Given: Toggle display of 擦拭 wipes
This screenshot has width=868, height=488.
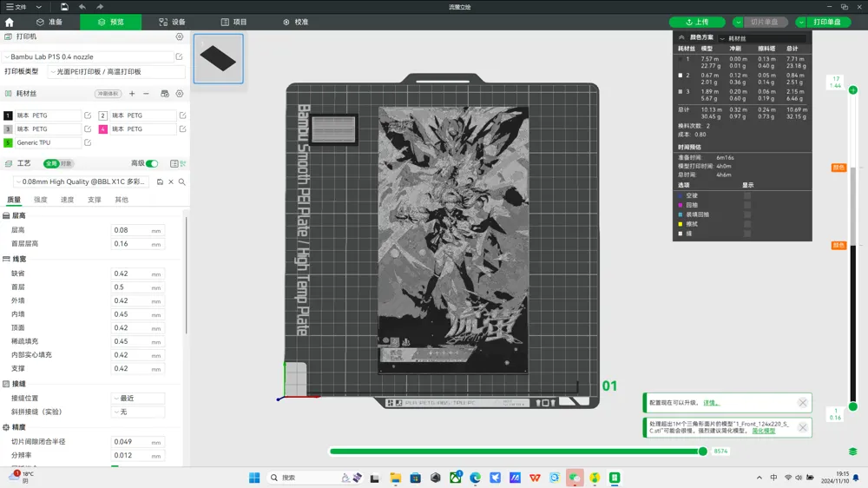Looking at the screenshot, I should point(747,224).
